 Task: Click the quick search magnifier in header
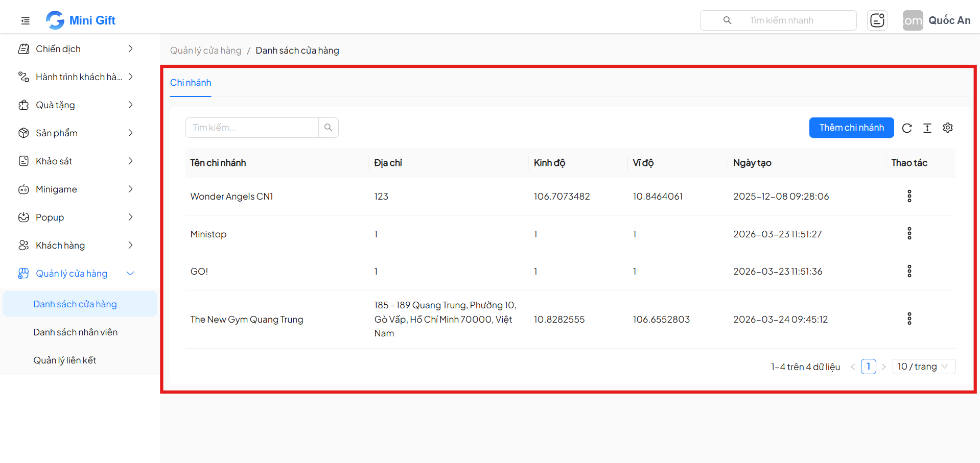click(x=728, y=20)
